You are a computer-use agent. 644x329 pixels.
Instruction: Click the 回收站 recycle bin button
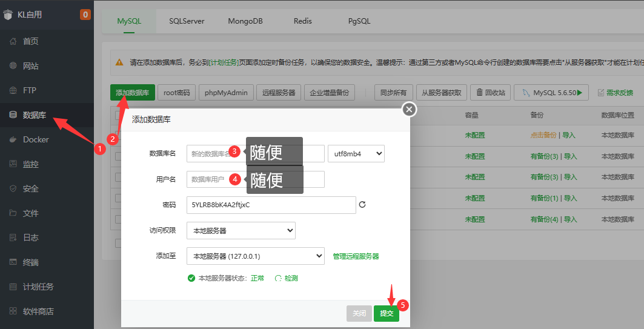[490, 93]
